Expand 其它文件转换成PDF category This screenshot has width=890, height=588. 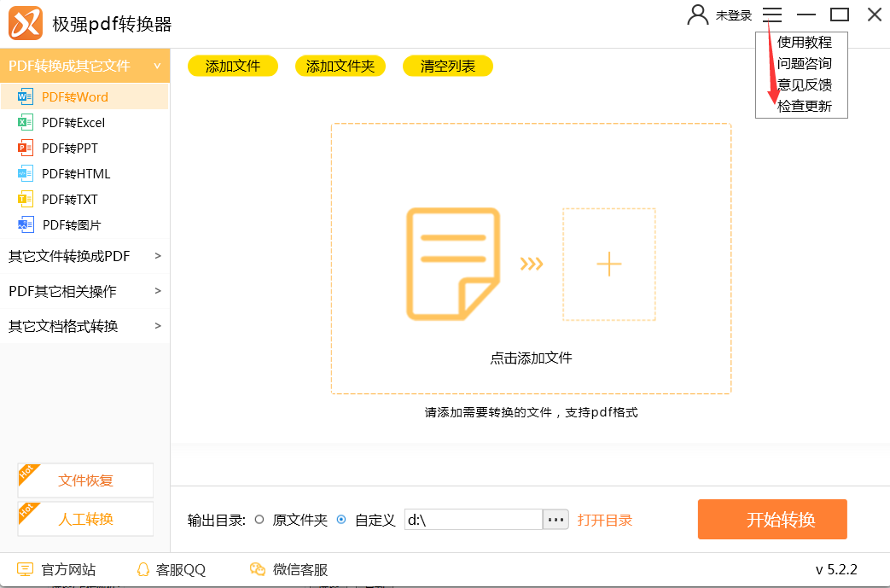84,255
